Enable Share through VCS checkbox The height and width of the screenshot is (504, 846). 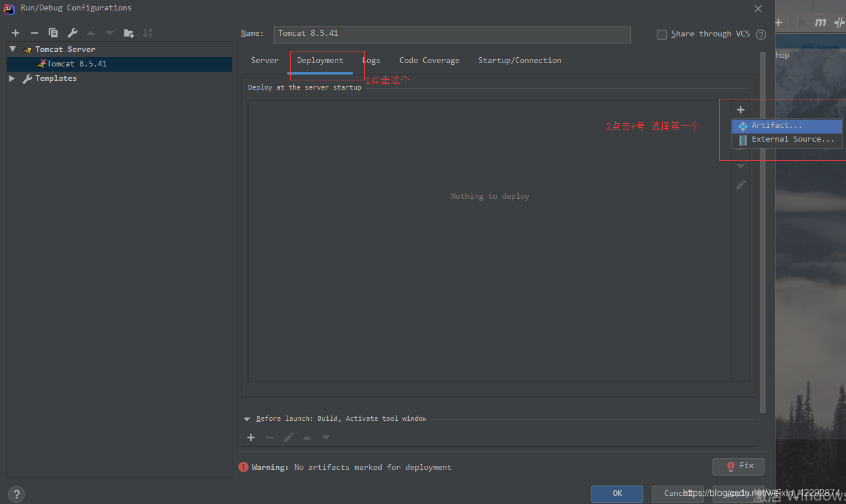pos(662,35)
